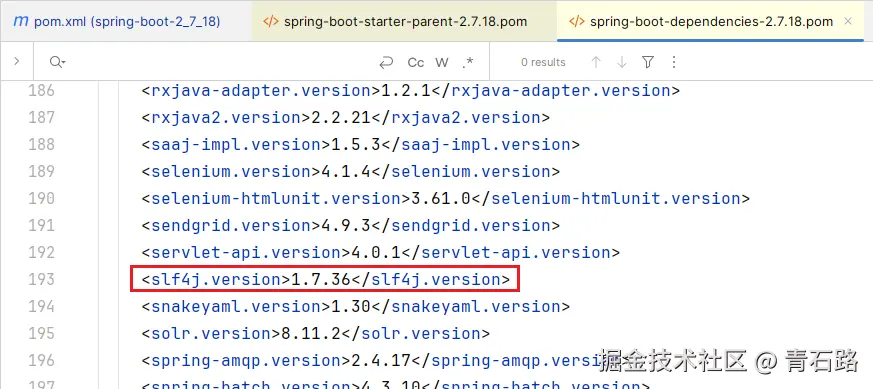Click the Maven icon on pom.xml tab
Viewport: 873px width, 389px height.
pyautogui.click(x=21, y=21)
